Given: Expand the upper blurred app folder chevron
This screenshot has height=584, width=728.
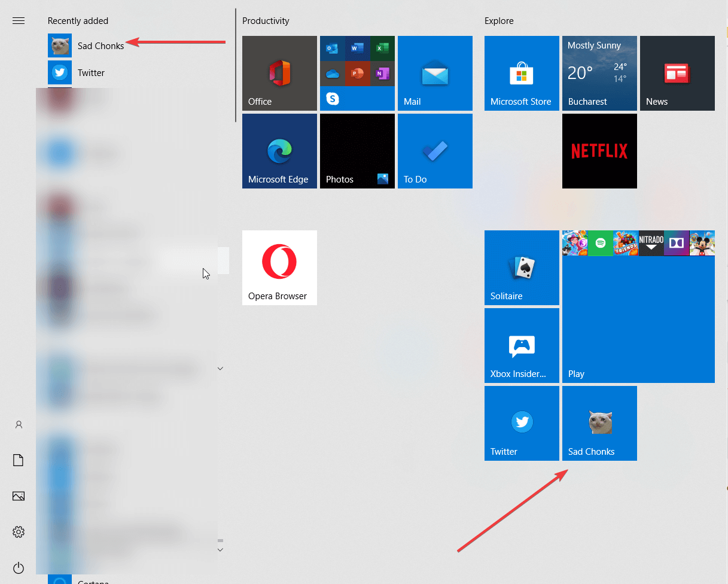Looking at the screenshot, I should [220, 369].
